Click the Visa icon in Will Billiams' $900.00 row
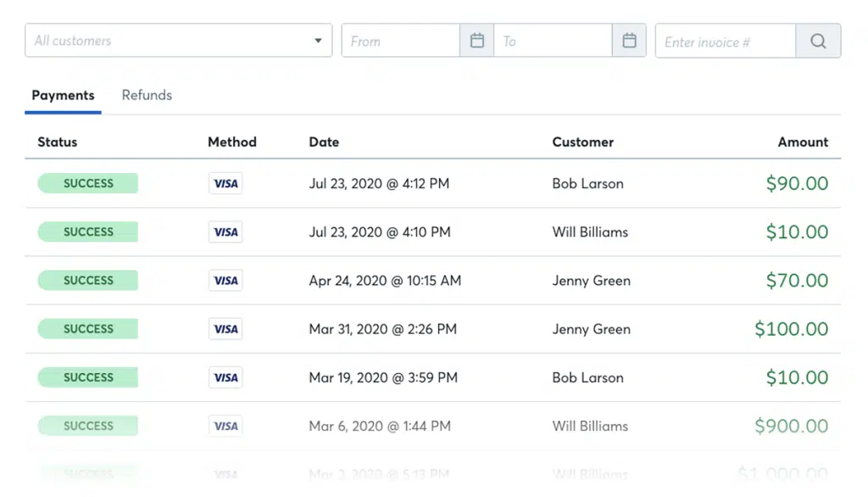 [x=225, y=426]
